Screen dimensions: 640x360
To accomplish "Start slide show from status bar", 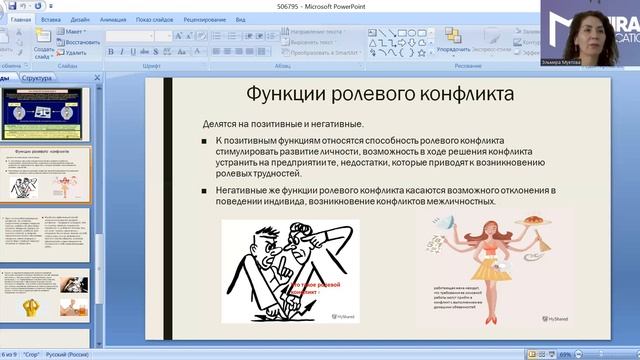I will click(x=552, y=354).
